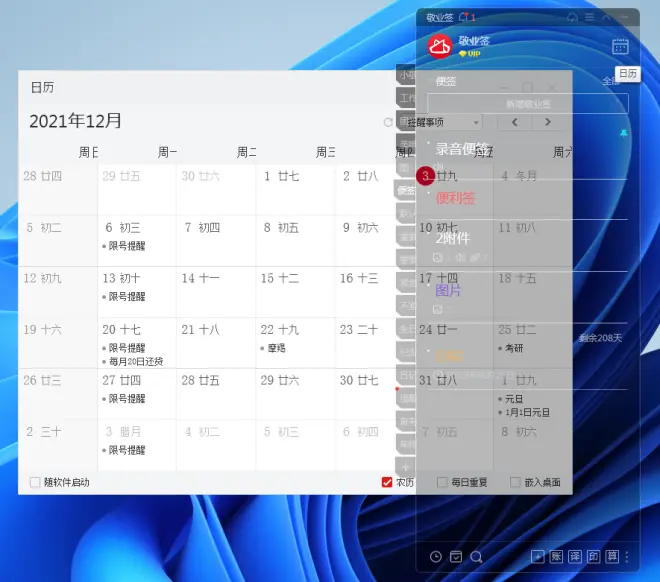Click the 新增敬业签 input field
Screen dimensions: 660x582
[x=528, y=104]
